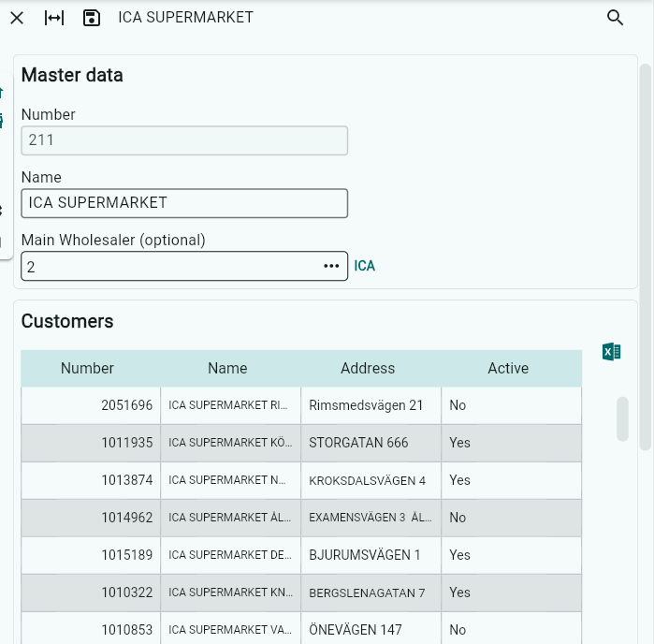This screenshot has height=644, width=654.
Task: Close the ICA SUPERMARKET panel
Action: point(17,18)
